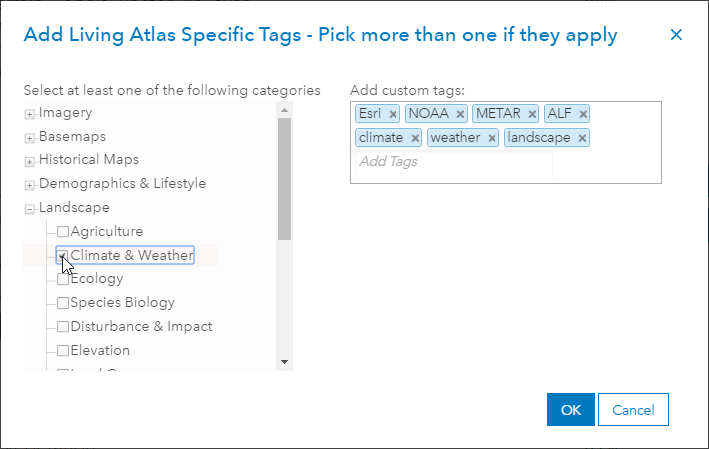The image size is (709, 449).
Task: Enable the Species Biology checkbox
Action: tap(63, 303)
